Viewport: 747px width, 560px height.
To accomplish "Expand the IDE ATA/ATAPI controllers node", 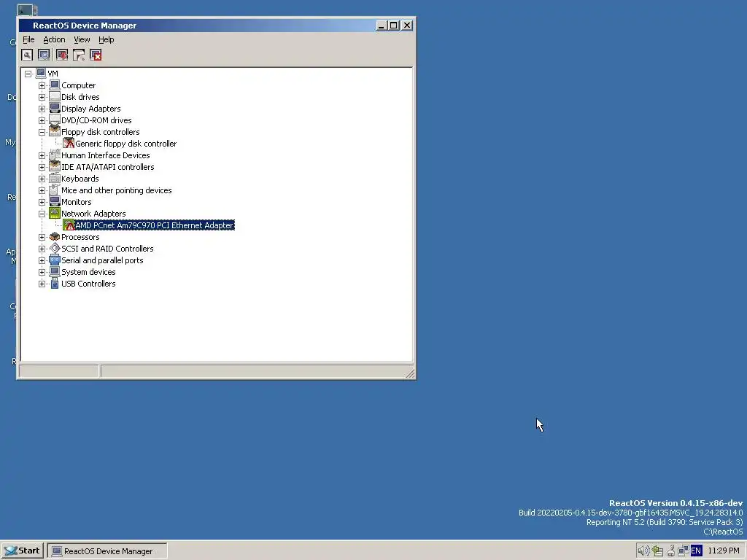I will tap(42, 167).
